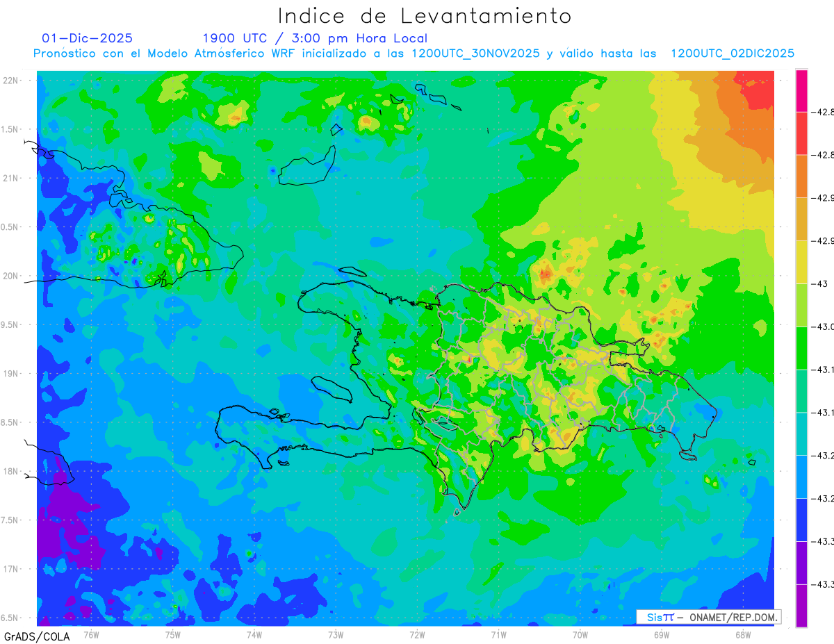The image size is (834, 644).
Task: Click the '20N' latitude label
Action: (10, 276)
